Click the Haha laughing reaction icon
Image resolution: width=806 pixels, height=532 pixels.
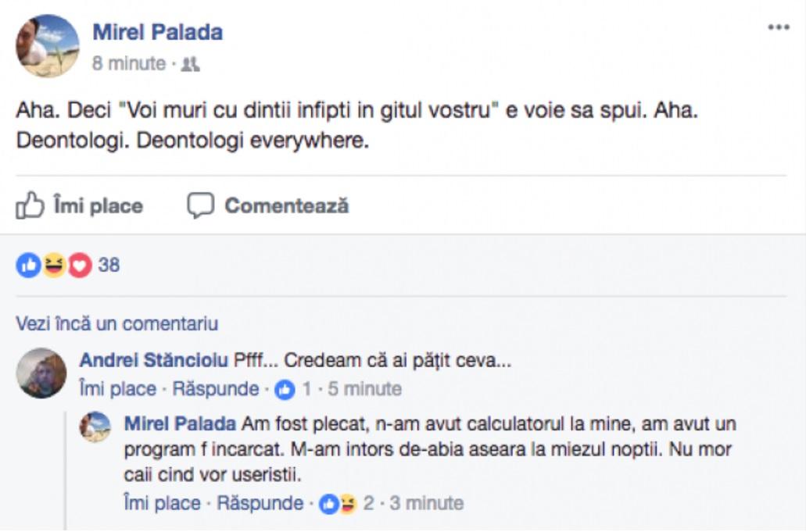tap(53, 266)
